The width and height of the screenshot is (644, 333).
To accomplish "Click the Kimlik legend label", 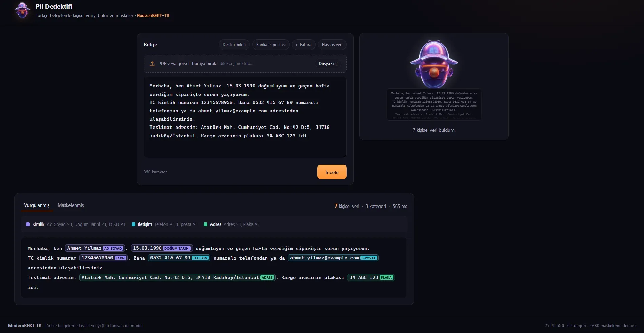I will (x=38, y=224).
